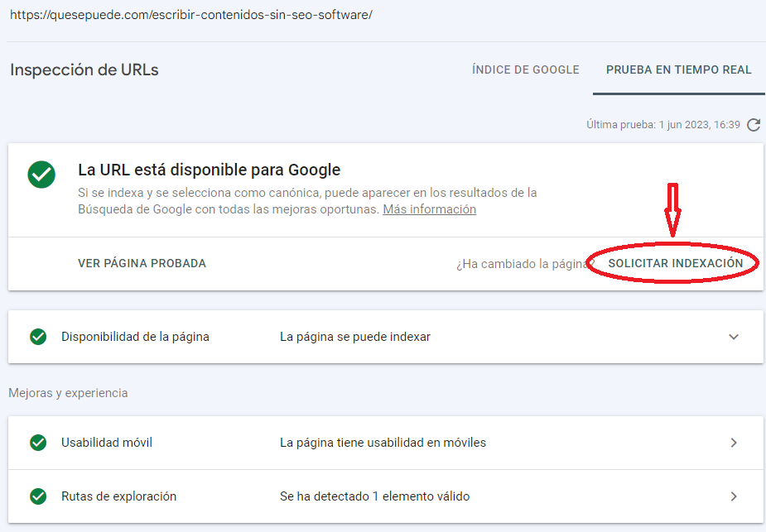Expand the 'Disponibilidad de la página' section
This screenshot has height=532, width=766.
[x=733, y=337]
